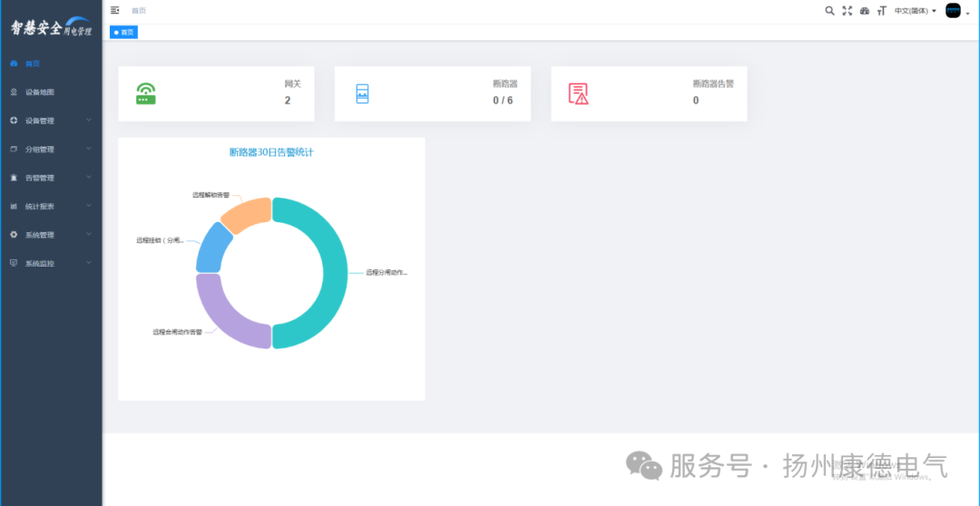Expand the 设备管理 sidebar submenu

point(51,121)
